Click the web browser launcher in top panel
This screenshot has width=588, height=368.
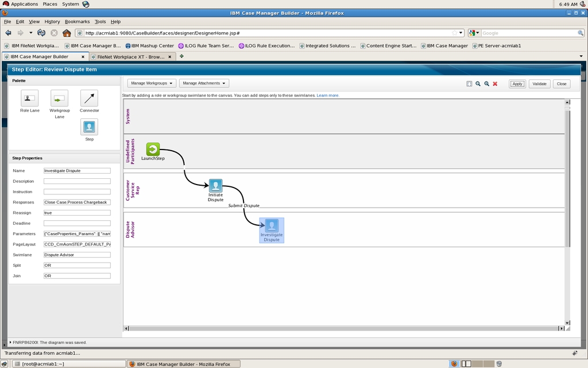pyautogui.click(x=86, y=4)
